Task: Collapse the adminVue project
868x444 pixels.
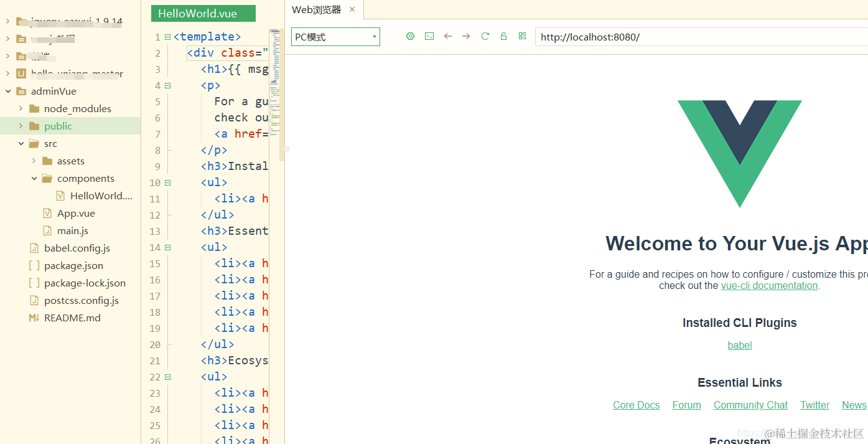Action: point(8,91)
